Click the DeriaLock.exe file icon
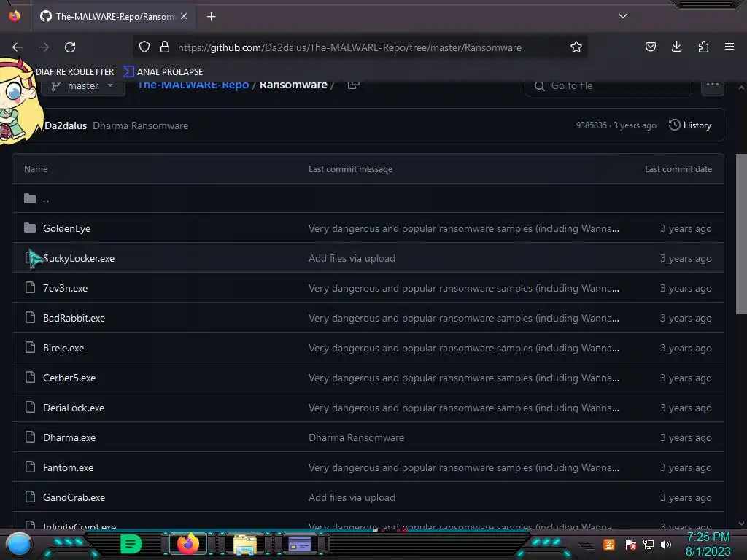The height and width of the screenshot is (560, 747). 30,407
